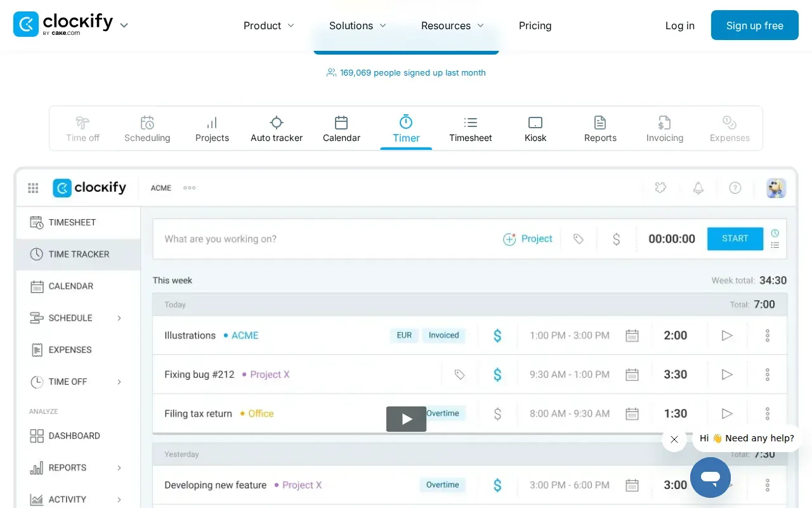Select the Timer stopwatch tab
The width and height of the screenshot is (812, 508).
406,129
